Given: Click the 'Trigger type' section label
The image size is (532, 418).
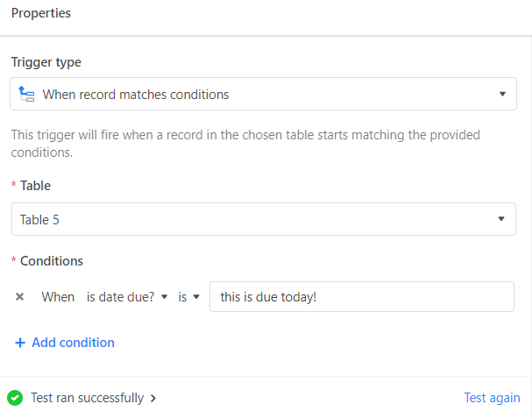Looking at the screenshot, I should (x=46, y=62).
